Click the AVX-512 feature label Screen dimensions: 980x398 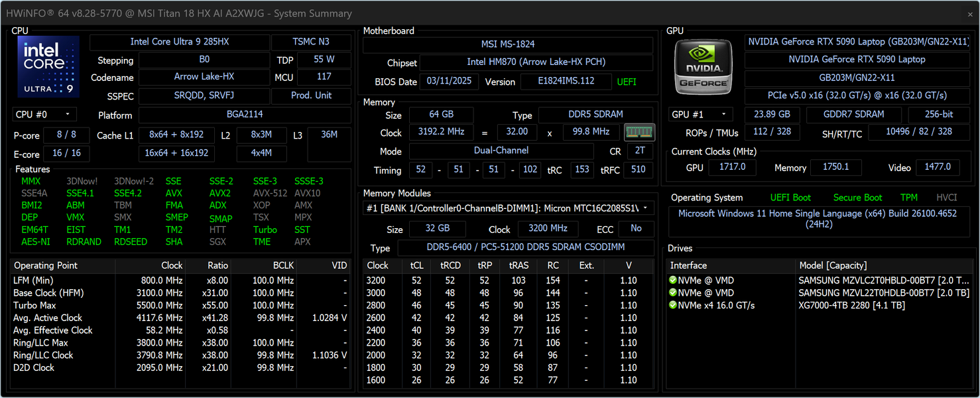coord(270,193)
